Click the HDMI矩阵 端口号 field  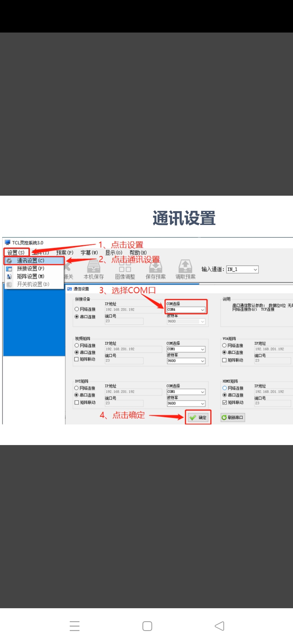[x=273, y=403]
